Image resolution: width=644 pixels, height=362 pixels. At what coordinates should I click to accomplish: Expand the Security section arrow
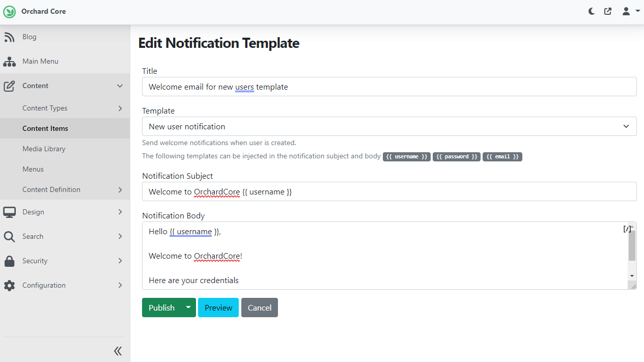120,261
